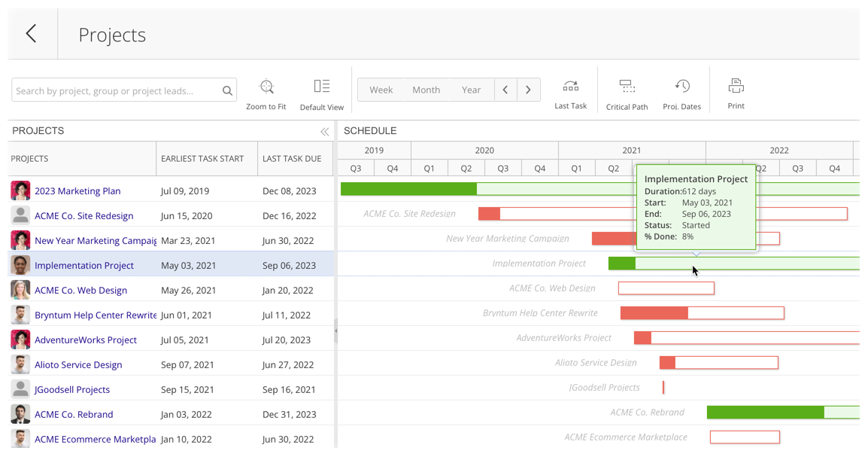Sort by EARLIEST TASK START column header

click(x=207, y=159)
